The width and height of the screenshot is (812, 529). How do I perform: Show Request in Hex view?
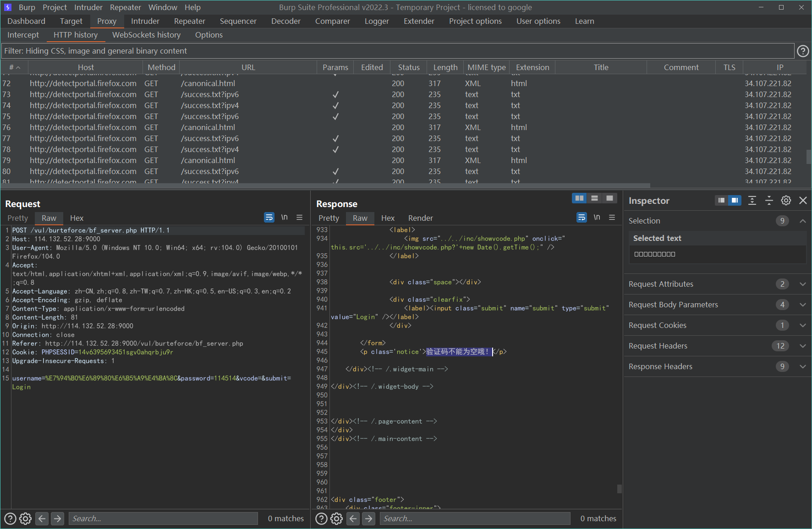point(77,218)
